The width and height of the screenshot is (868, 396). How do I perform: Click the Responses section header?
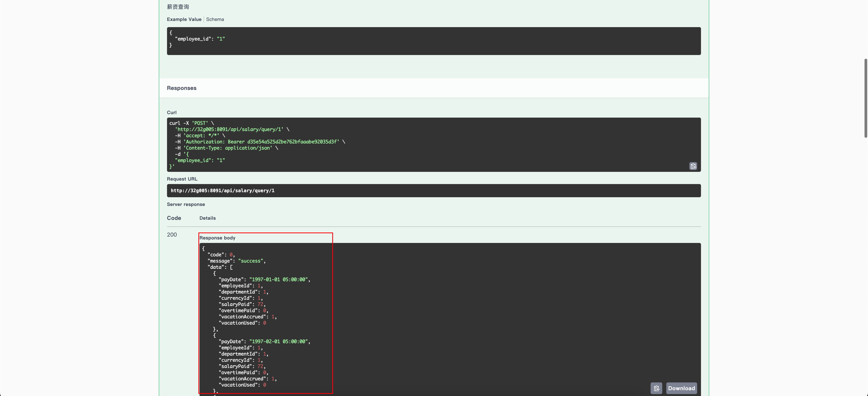click(x=182, y=88)
